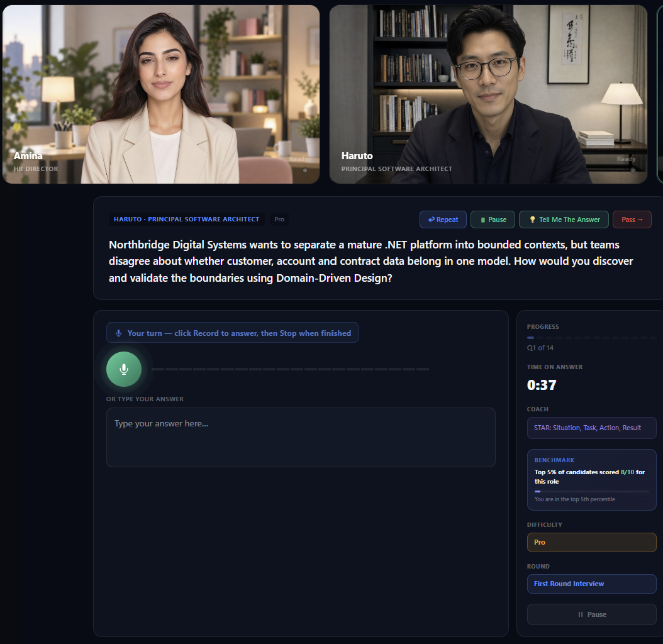Click the STAR coach hint box
The width and height of the screenshot is (663, 644).
point(591,428)
